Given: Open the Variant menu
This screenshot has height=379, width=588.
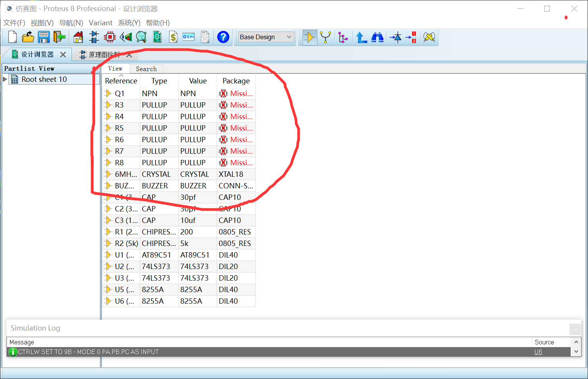Looking at the screenshot, I should 101,23.
